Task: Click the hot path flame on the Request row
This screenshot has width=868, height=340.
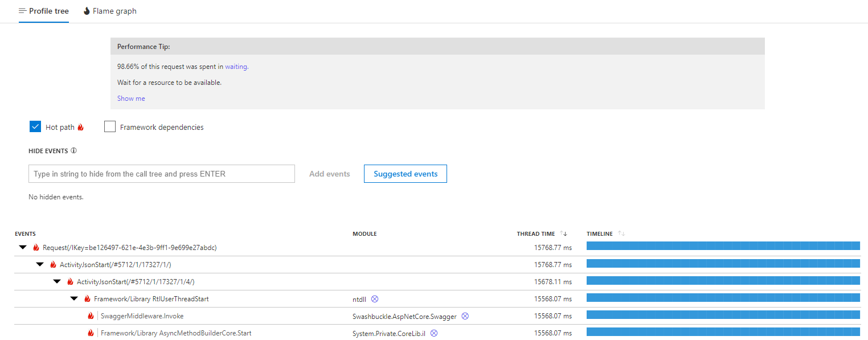Action: click(x=35, y=247)
